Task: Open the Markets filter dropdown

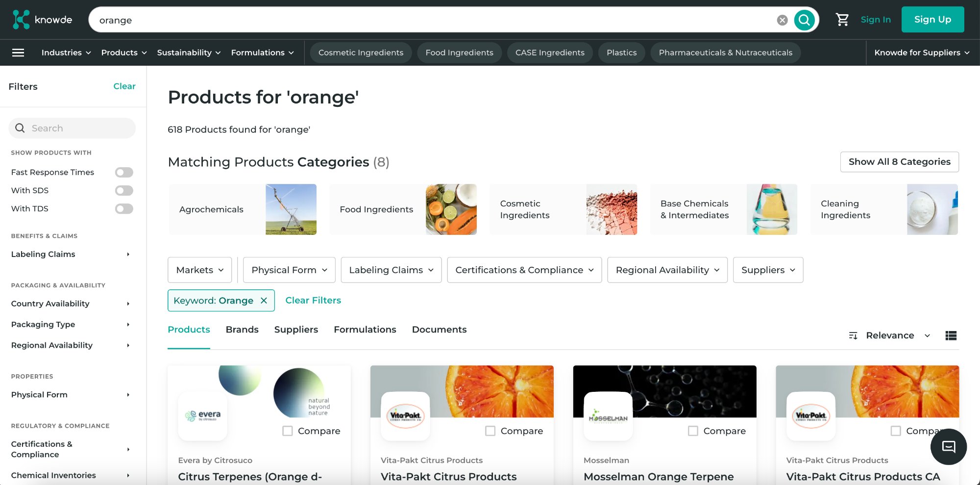Action: click(199, 270)
